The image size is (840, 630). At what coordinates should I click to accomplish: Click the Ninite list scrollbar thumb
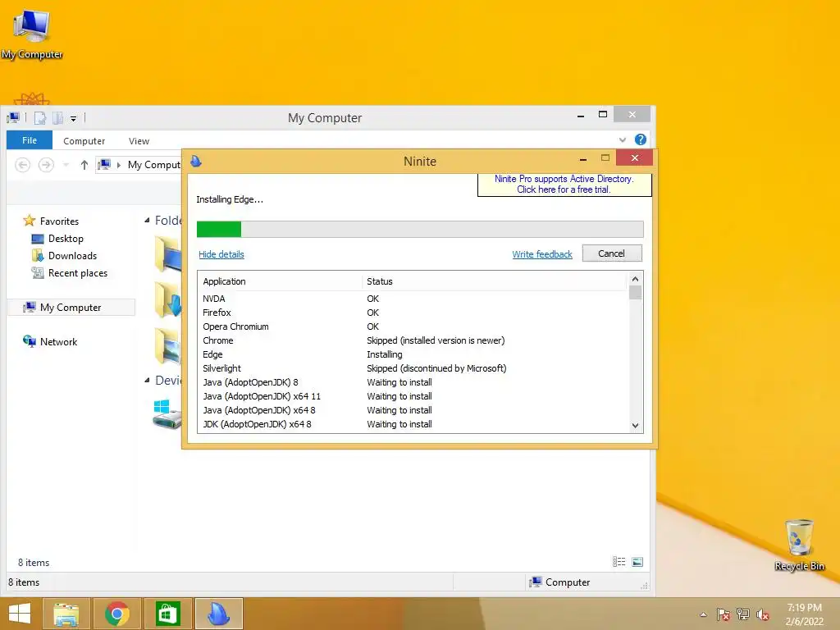(x=636, y=293)
